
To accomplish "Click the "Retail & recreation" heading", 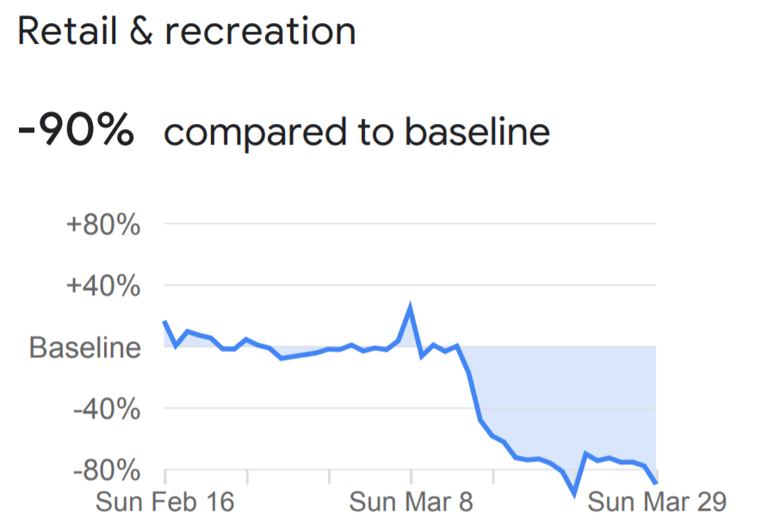I will coord(186,32).
